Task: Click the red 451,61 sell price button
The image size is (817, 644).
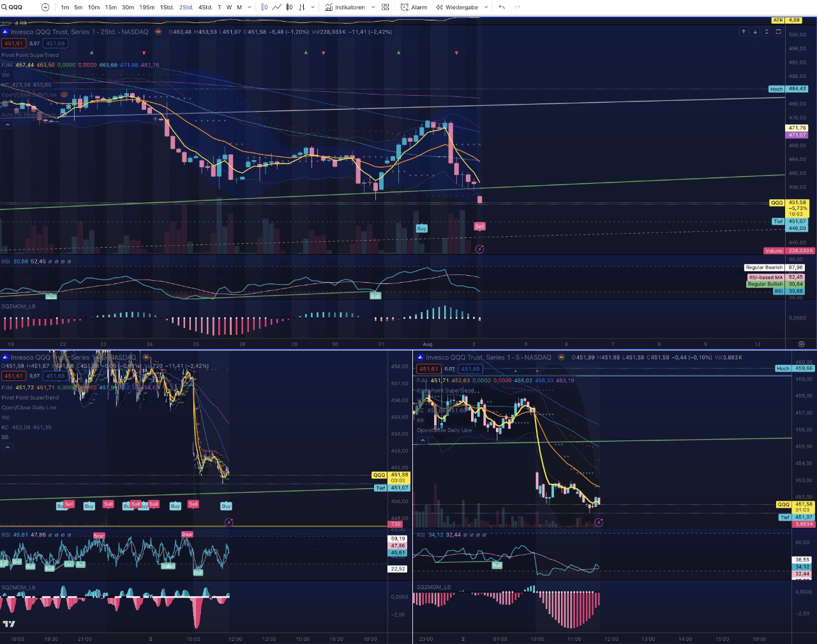Action: coord(13,43)
